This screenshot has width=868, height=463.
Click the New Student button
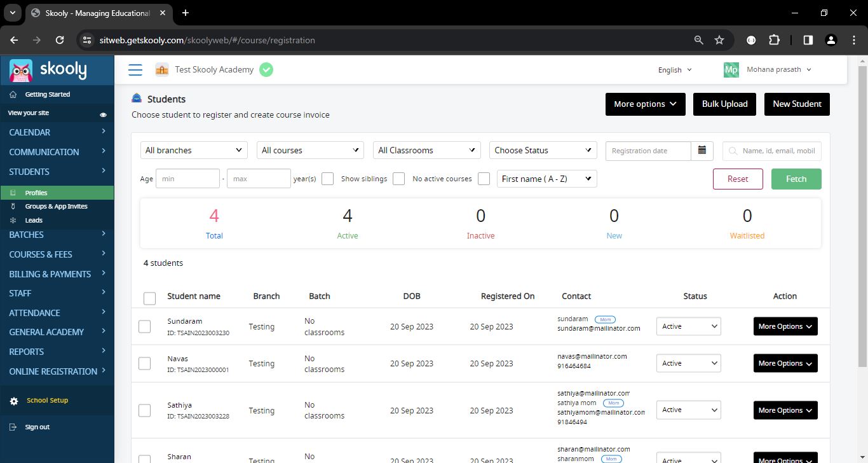[x=797, y=104]
